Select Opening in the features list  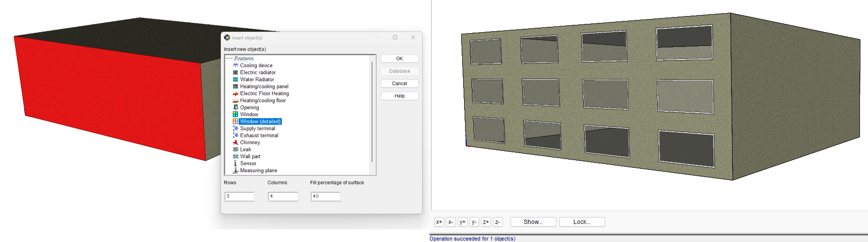pyautogui.click(x=249, y=108)
